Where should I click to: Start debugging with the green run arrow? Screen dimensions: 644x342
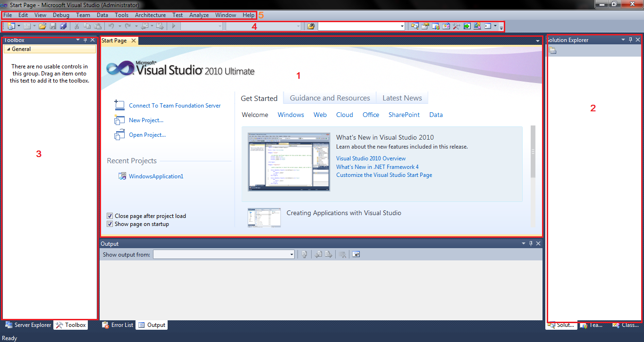173,26
